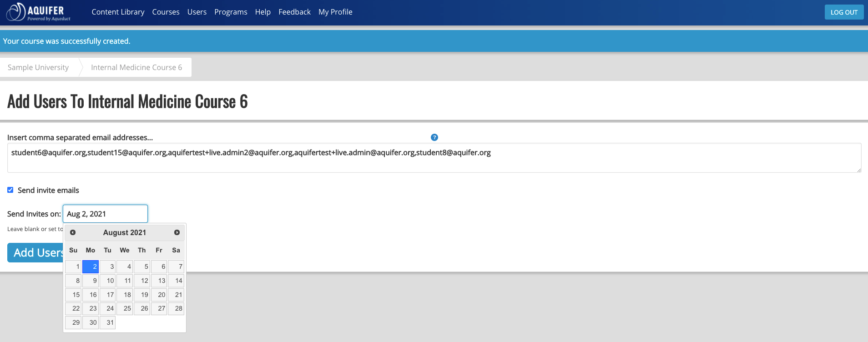The width and height of the screenshot is (868, 342).
Task: Open Content Library menu
Action: 118,12
